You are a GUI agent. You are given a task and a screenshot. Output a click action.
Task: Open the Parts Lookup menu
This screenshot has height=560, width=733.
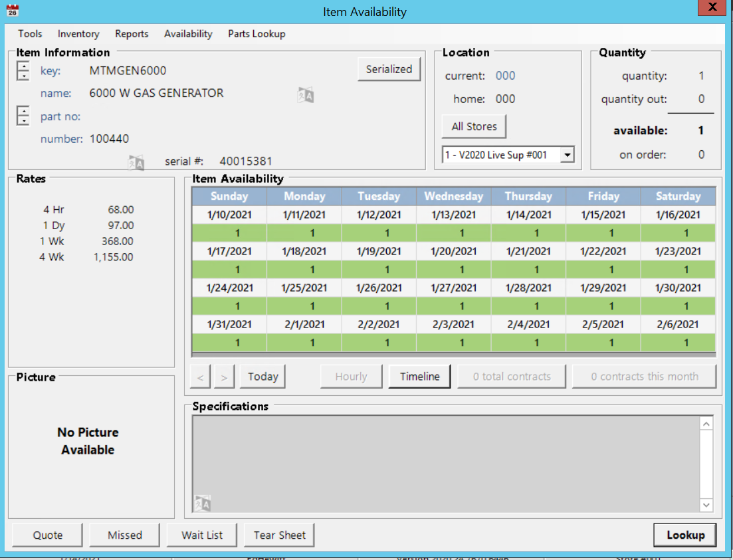coord(257,34)
